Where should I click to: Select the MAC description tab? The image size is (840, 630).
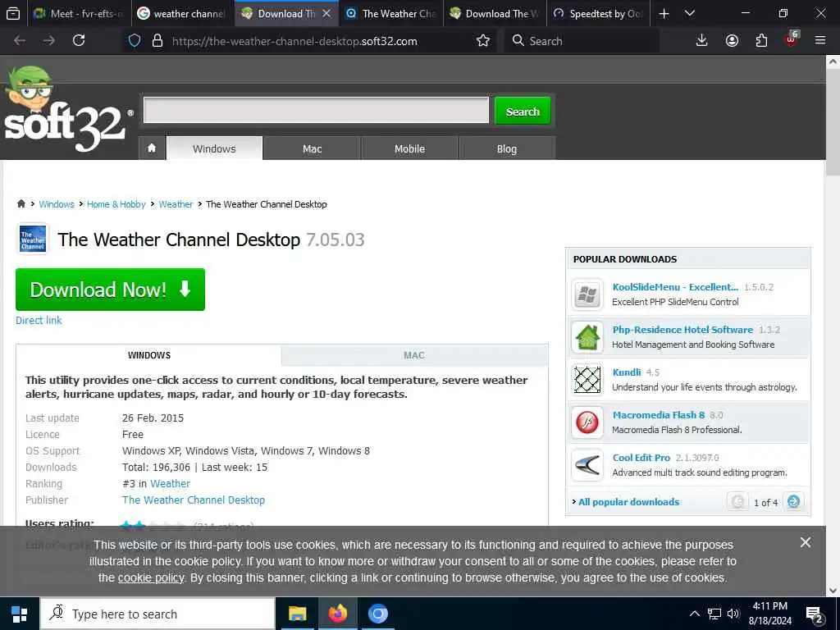point(414,355)
